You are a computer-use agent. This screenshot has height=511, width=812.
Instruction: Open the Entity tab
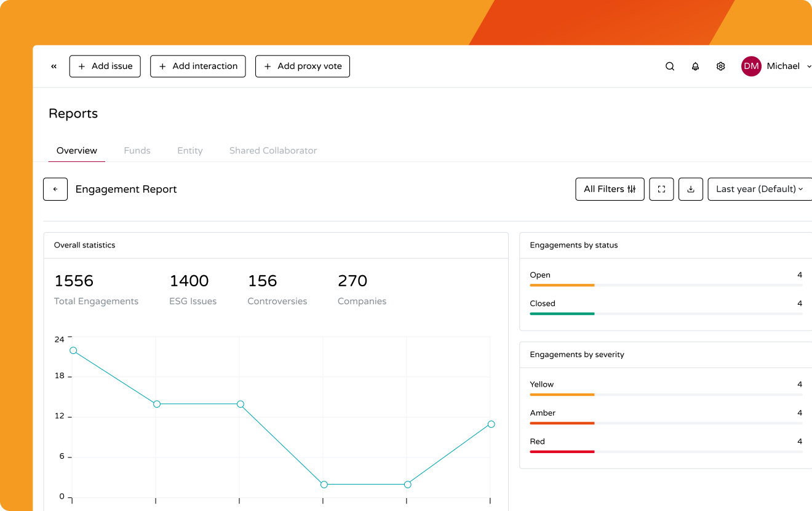(190, 151)
